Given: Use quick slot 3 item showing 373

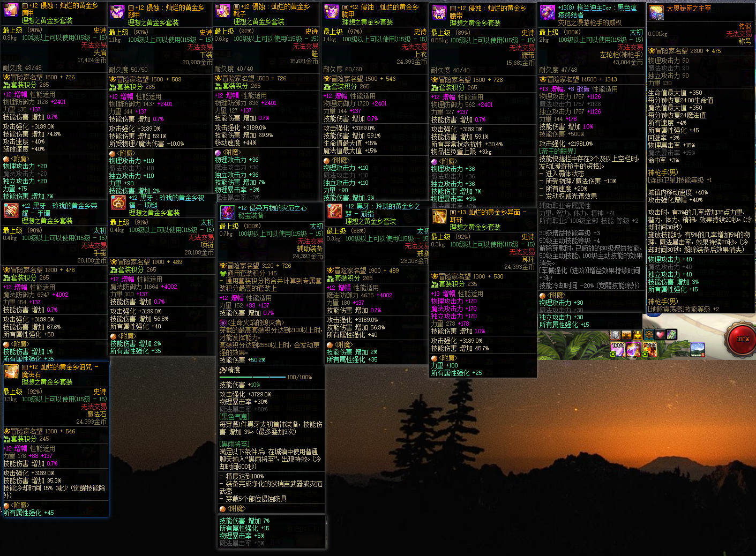Looking at the screenshot, I should coord(649,349).
